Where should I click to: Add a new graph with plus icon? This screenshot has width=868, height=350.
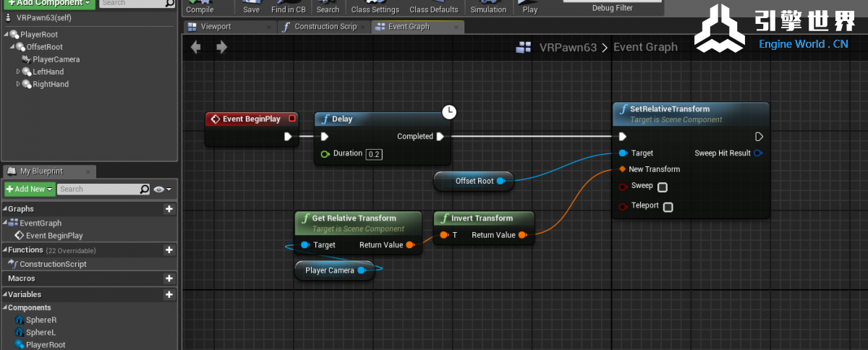click(x=169, y=209)
